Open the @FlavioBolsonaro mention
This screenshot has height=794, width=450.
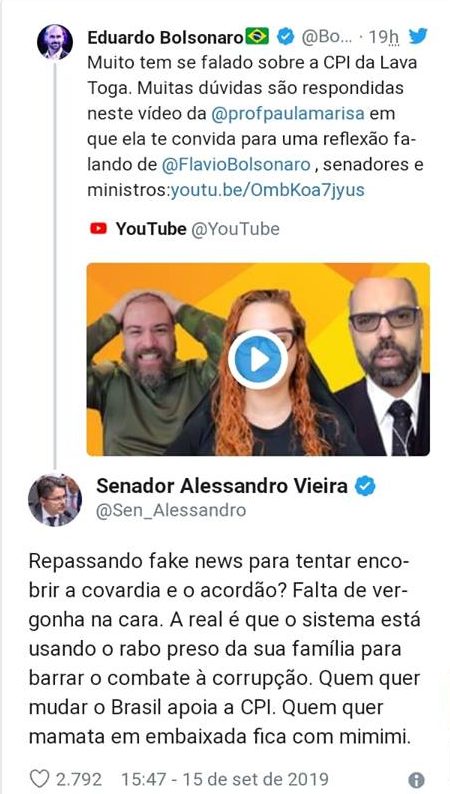236,165
